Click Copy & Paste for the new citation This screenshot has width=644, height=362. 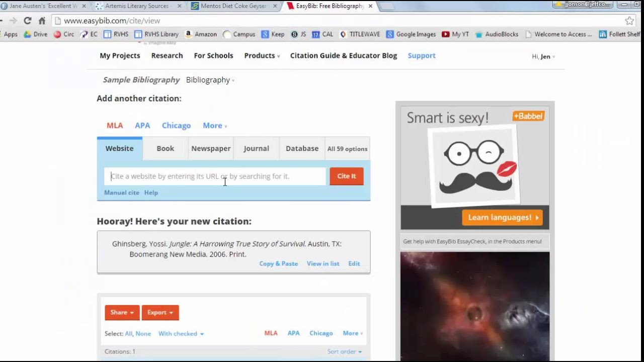(x=279, y=263)
